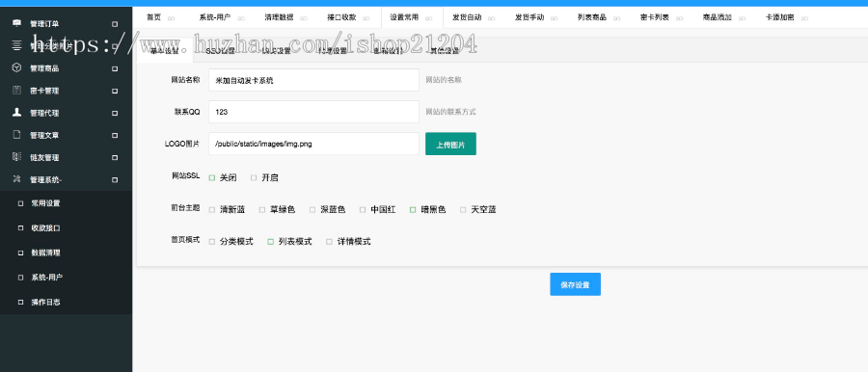868x372 pixels.
Task: Expand 管理代理 with its arrow box
Action: click(115, 113)
